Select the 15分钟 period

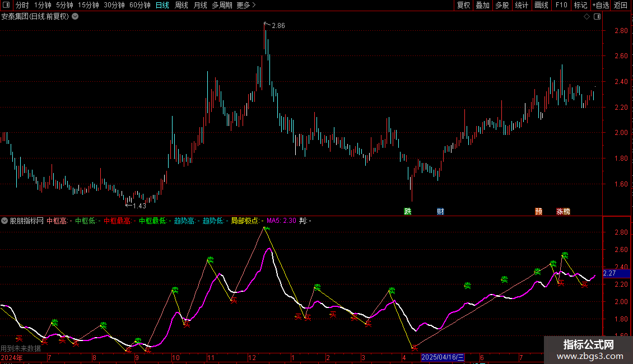(x=89, y=5)
